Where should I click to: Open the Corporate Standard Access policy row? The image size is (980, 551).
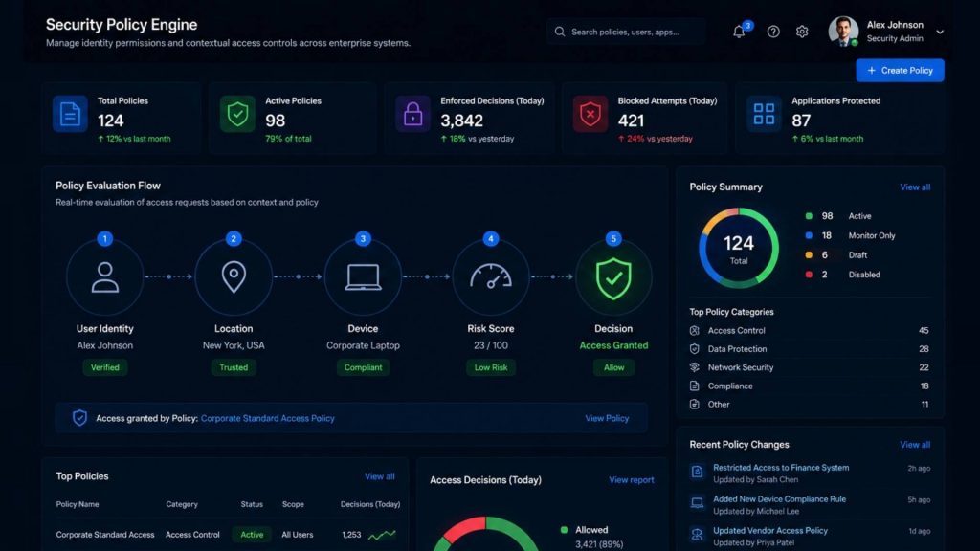coord(226,535)
